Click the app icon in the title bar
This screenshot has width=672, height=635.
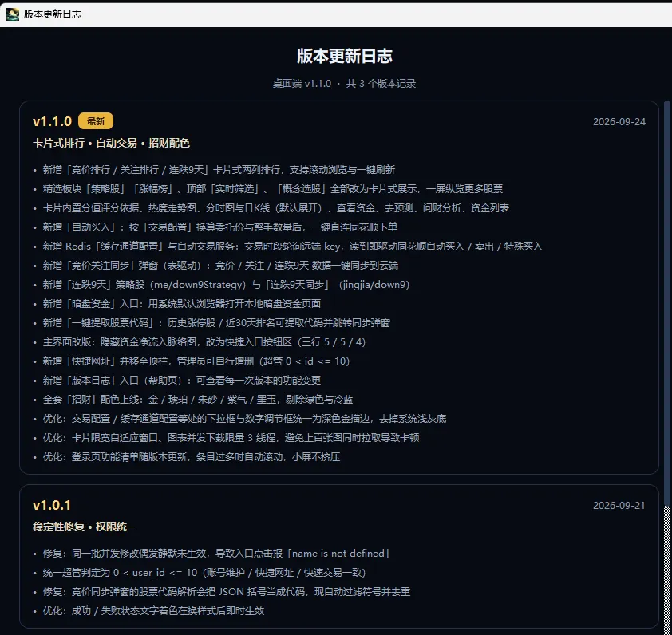tap(13, 14)
